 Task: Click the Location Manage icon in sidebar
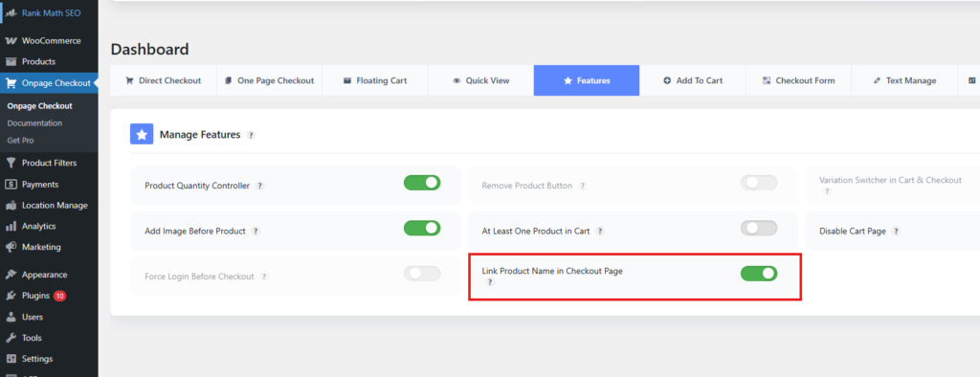coord(11,205)
